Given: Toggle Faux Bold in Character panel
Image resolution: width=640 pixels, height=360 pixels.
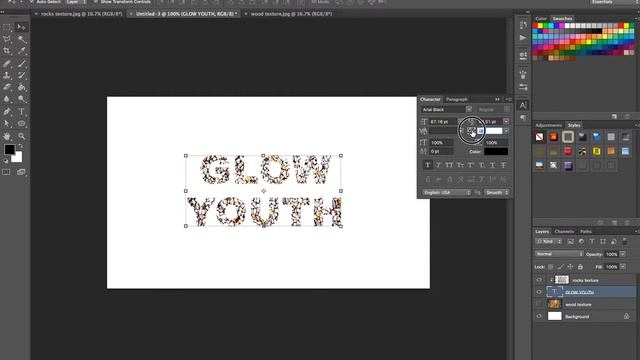Looking at the screenshot, I should pyautogui.click(x=427, y=165).
